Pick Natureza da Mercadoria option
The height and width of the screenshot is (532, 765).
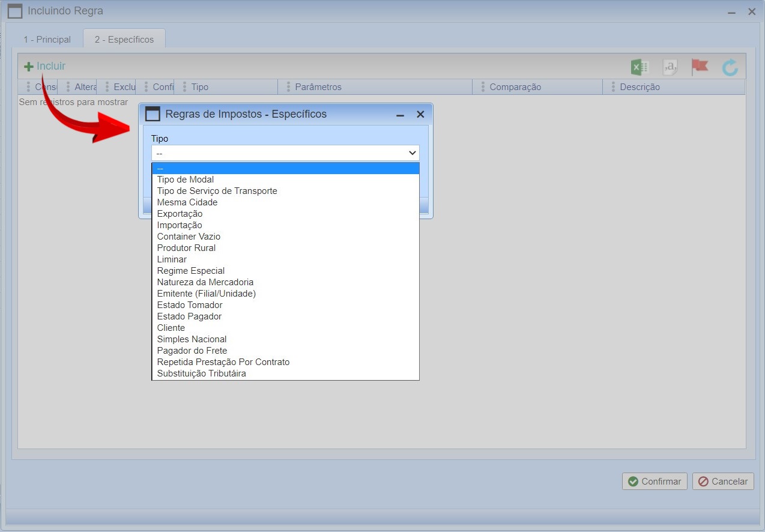[x=205, y=282]
